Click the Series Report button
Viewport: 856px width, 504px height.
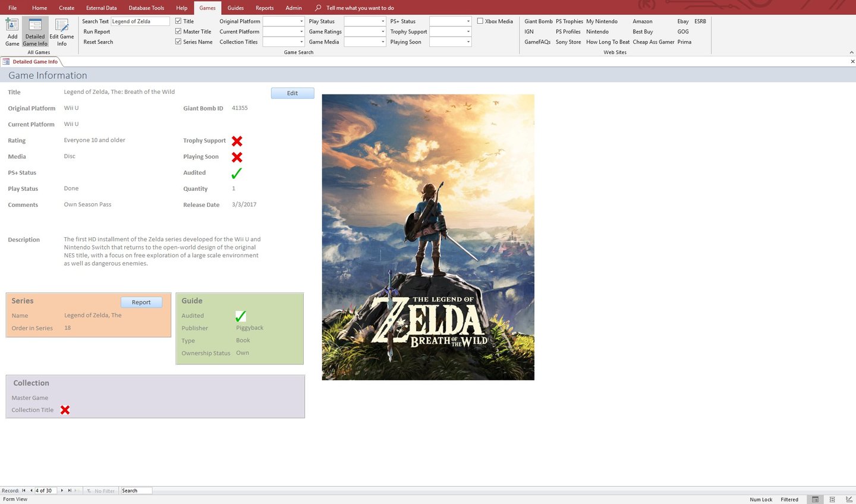point(141,303)
